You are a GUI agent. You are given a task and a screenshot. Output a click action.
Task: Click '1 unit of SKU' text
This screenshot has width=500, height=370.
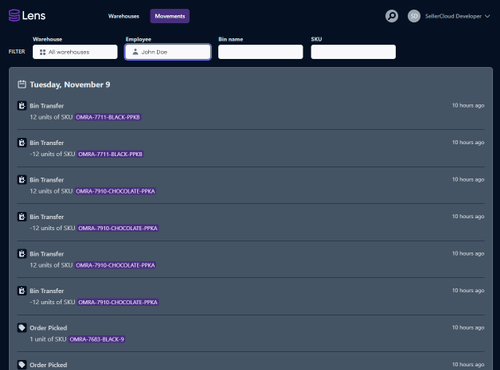pos(48,339)
